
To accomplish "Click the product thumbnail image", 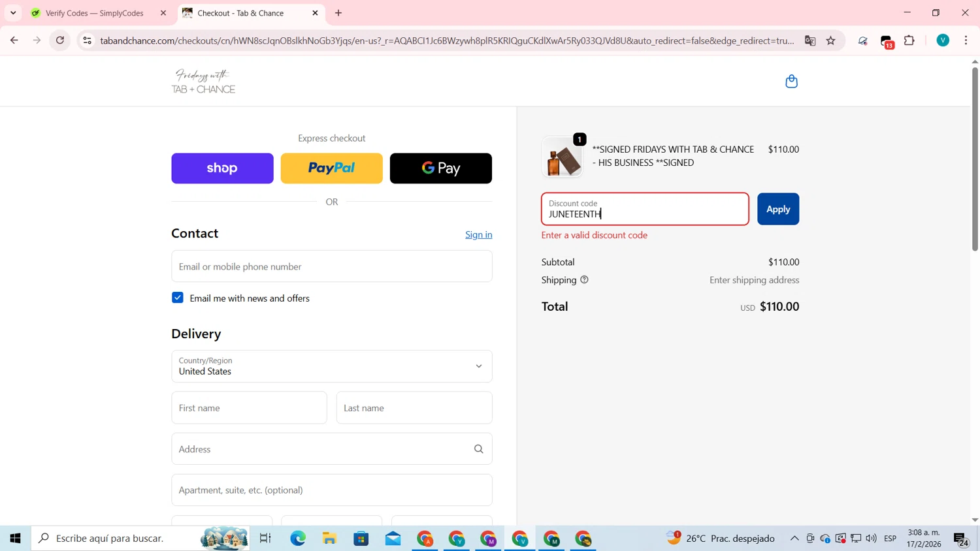I will [562, 158].
